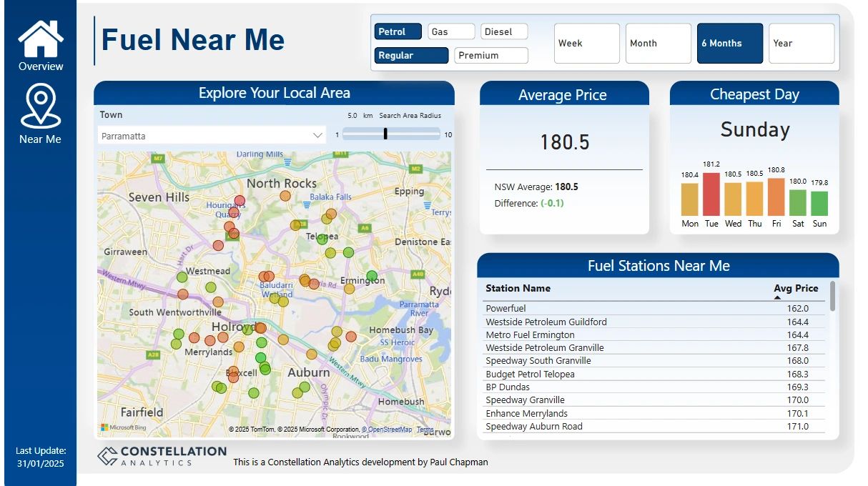Click a green station marker near Ermington
The height and width of the screenshot is (486, 868).
click(370, 274)
